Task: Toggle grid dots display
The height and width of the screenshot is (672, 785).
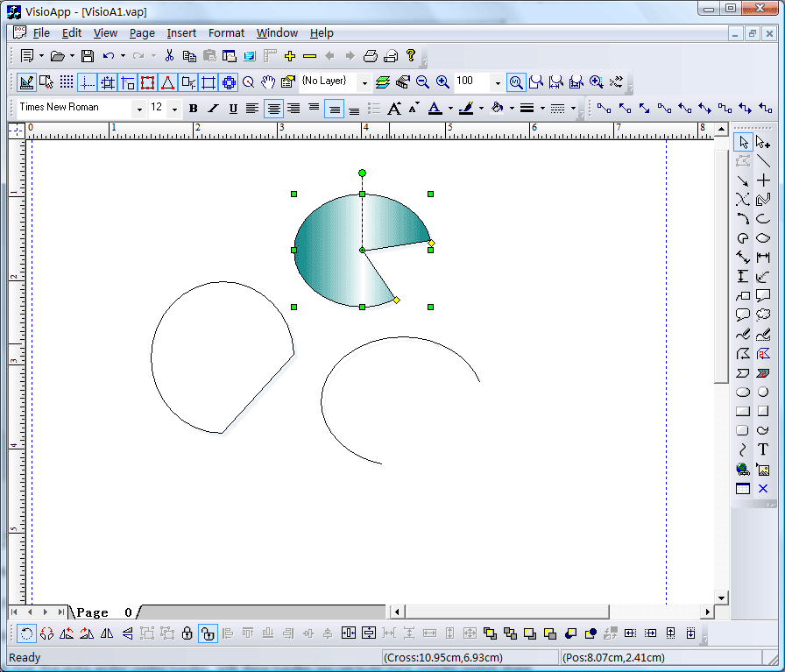Action: coord(67,82)
